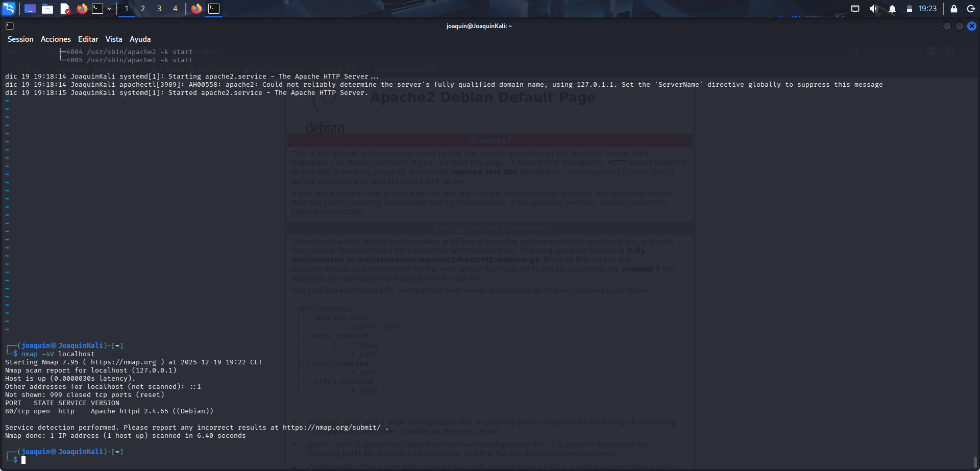Open the text editor from the panel
The image size is (980, 471).
65,8
